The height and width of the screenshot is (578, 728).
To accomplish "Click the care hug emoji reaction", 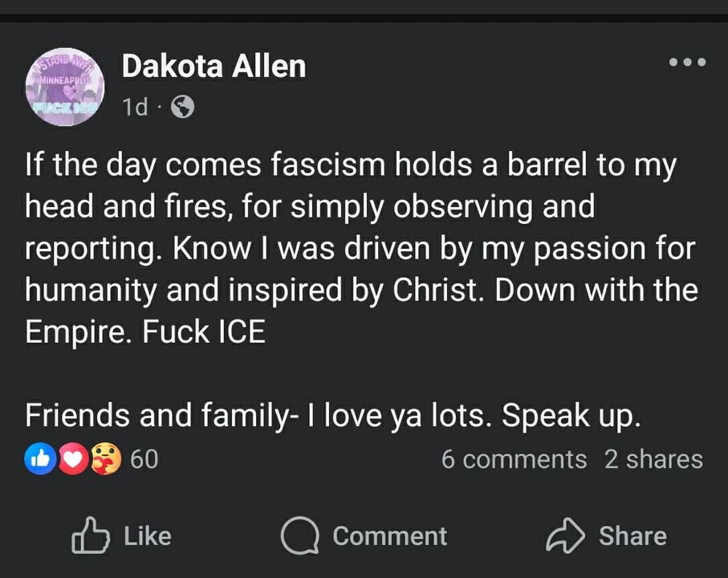I will point(105,459).
